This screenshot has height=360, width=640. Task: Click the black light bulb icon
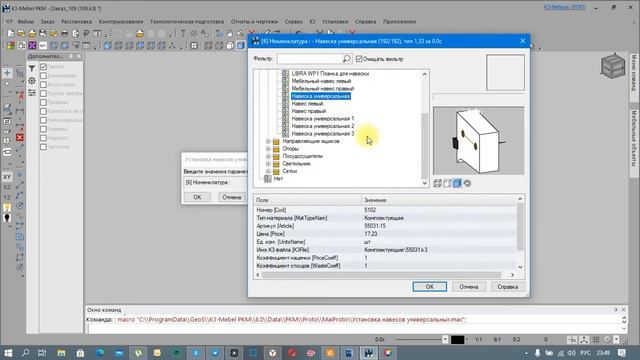[x=7, y=218]
